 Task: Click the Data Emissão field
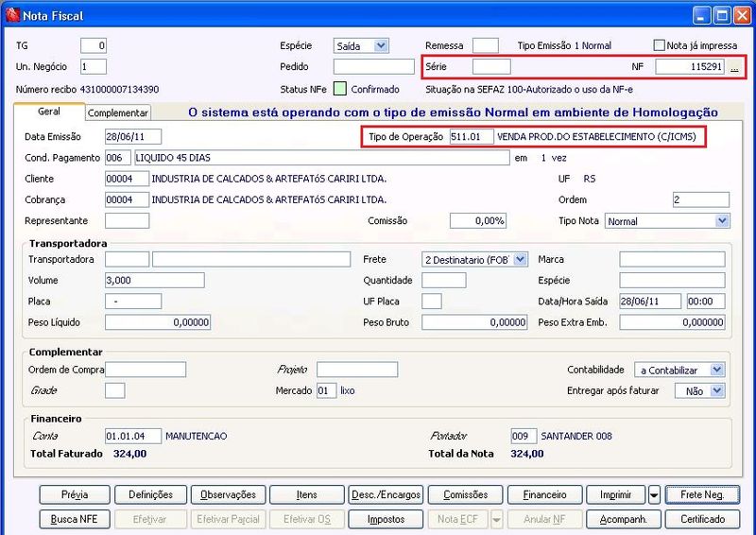point(133,136)
